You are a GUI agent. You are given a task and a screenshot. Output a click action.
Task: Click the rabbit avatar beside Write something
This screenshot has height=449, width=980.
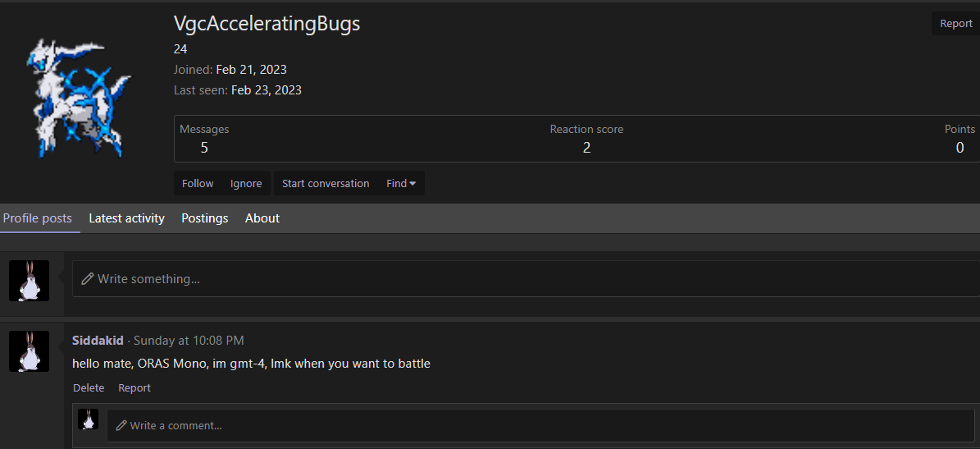point(29,281)
